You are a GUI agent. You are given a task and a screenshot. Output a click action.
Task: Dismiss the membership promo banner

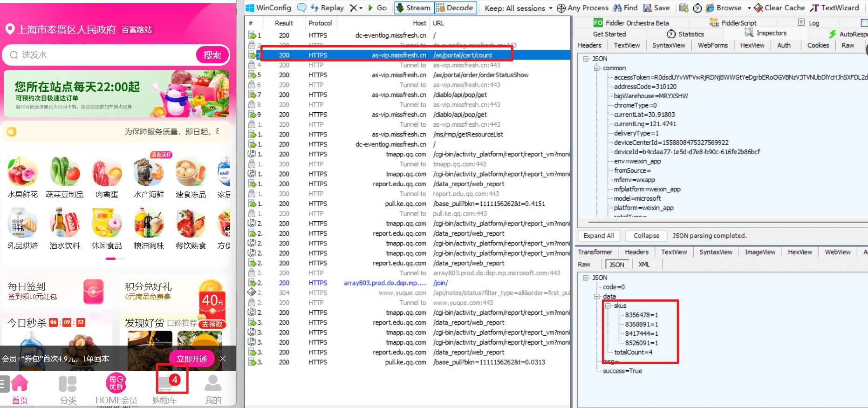click(223, 359)
